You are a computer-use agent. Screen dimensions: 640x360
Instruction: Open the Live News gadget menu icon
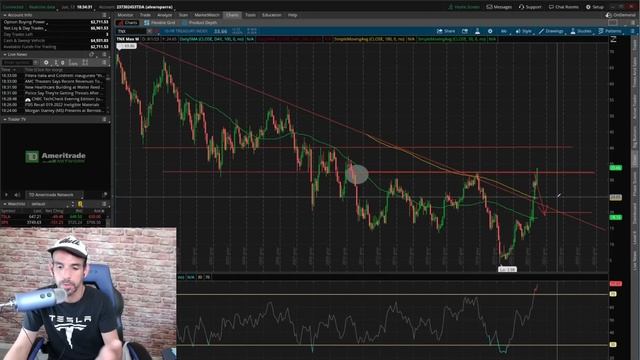(104, 54)
